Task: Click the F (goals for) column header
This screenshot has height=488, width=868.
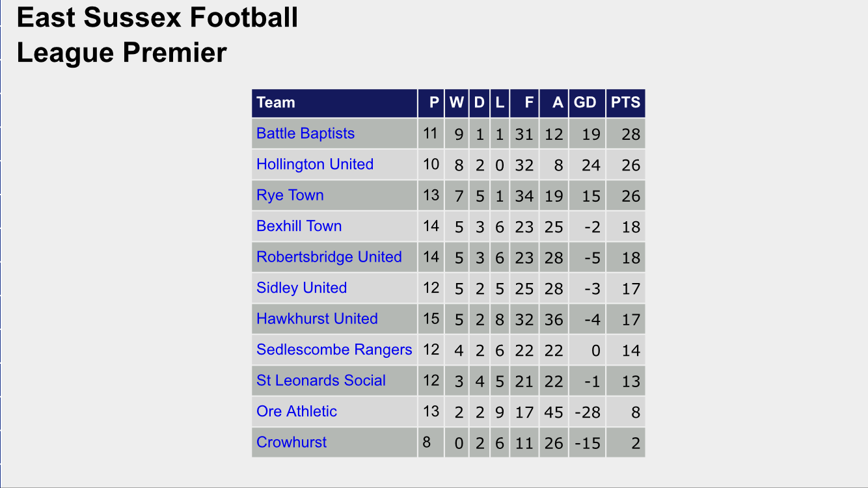Action: coord(528,103)
